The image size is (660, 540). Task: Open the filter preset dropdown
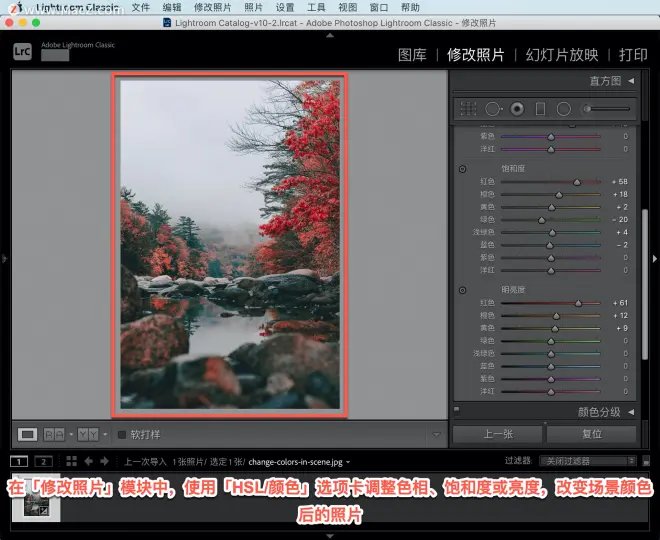pyautogui.click(x=588, y=461)
